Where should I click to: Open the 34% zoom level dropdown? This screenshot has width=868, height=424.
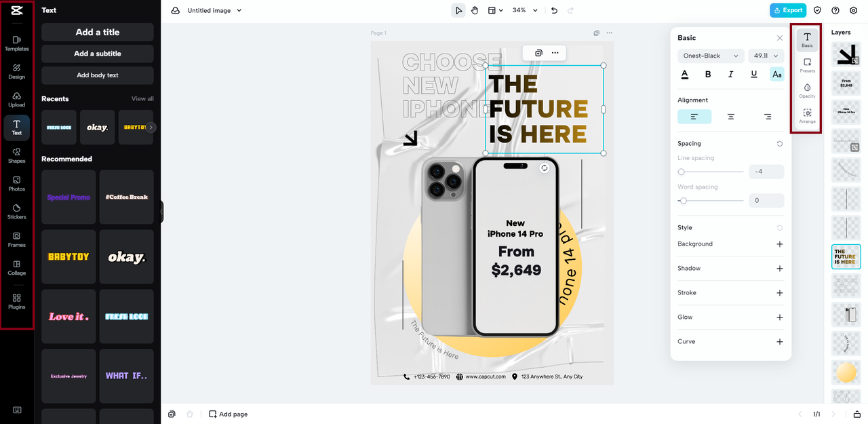click(x=525, y=10)
